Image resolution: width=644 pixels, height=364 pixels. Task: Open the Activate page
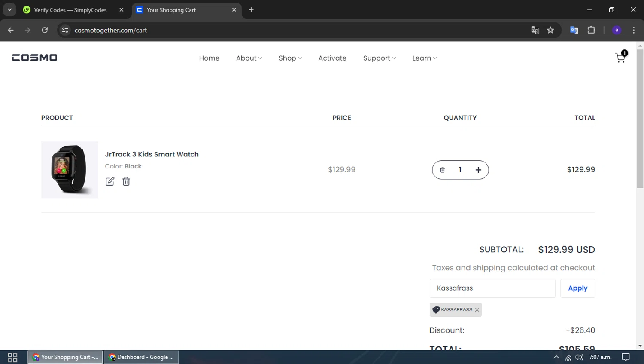pos(332,58)
